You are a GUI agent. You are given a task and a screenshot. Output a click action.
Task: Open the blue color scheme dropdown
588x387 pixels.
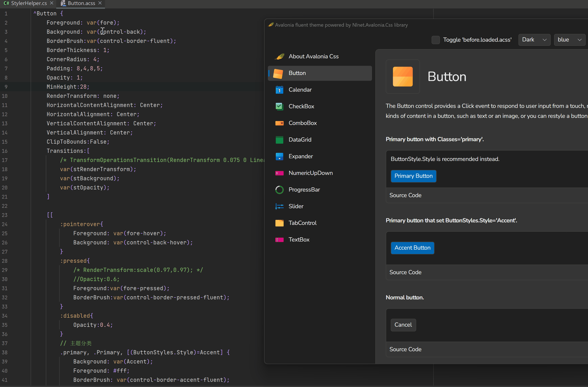(x=569, y=40)
